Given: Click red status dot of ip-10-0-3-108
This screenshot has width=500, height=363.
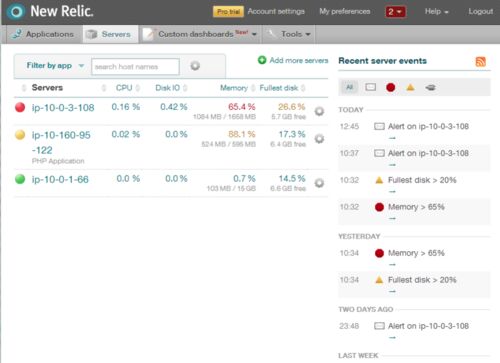Looking at the screenshot, I should pos(20,107).
